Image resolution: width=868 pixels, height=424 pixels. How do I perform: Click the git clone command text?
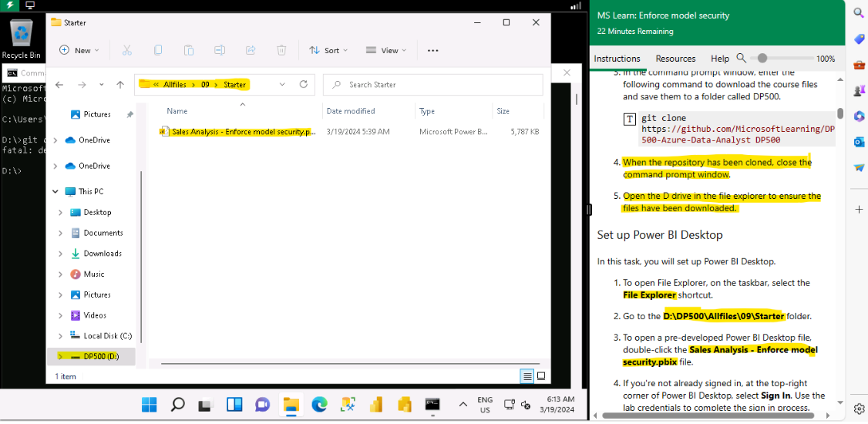pos(738,129)
